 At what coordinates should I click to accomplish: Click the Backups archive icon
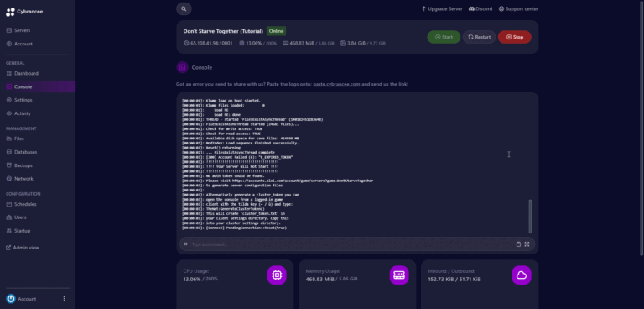(9, 165)
